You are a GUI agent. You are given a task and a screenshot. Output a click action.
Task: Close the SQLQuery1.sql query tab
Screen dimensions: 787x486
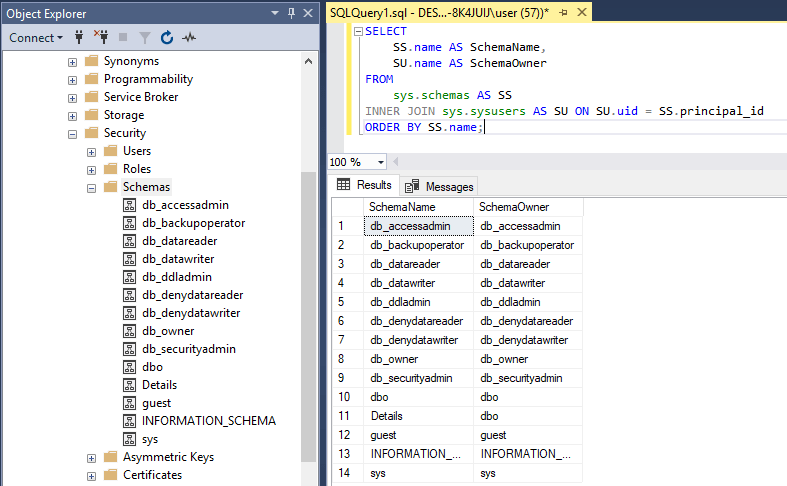pyautogui.click(x=581, y=12)
